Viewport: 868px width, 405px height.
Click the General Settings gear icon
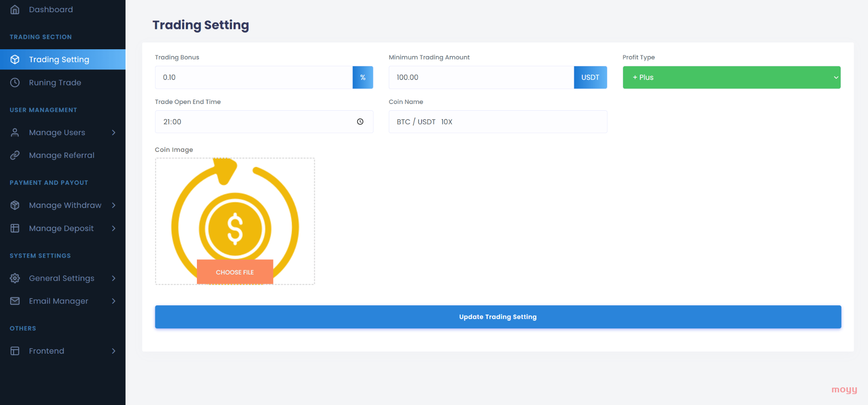click(x=15, y=278)
